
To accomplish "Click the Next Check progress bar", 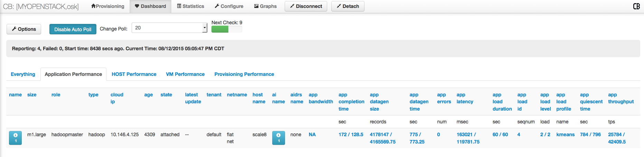I will 227,29.
